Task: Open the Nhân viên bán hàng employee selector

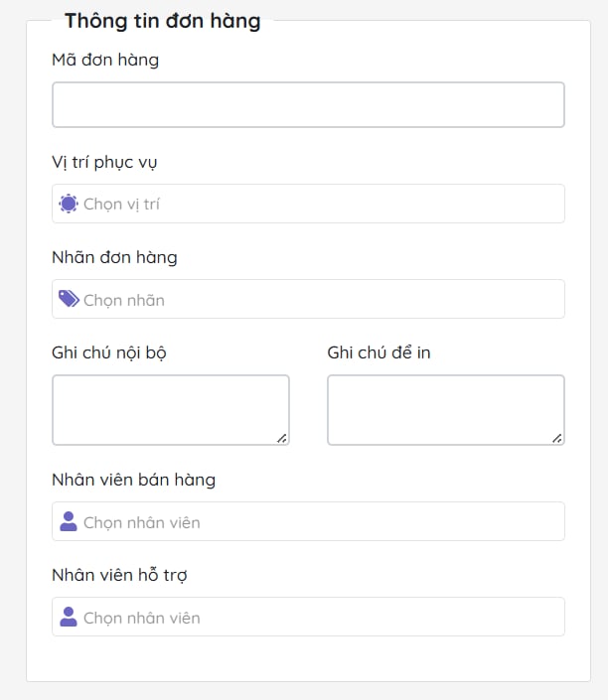Action: 318,521
